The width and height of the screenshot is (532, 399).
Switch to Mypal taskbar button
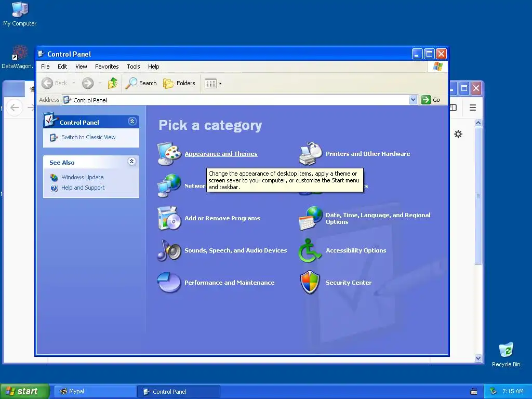point(95,391)
